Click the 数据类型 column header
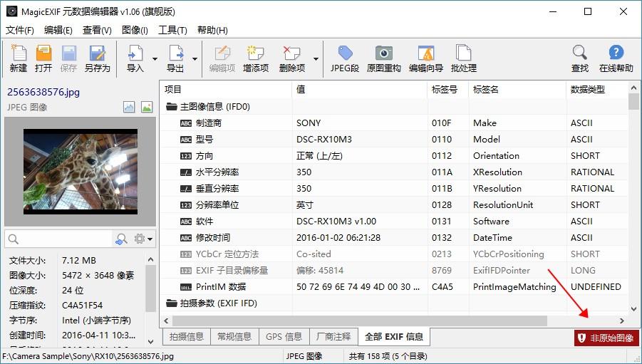Viewport: 642px width, 364px height. click(x=597, y=90)
